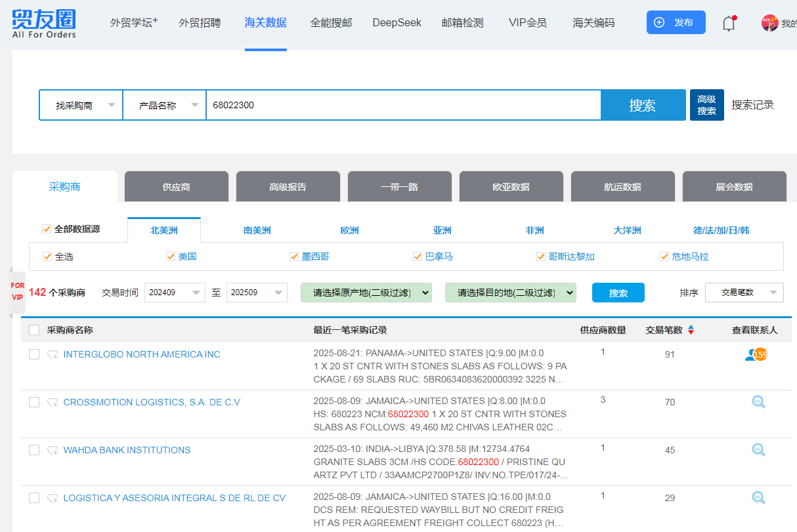Tick the WAHDA BANK INSTITUTIONS row checkbox
The width and height of the screenshot is (797, 532).
[34, 450]
